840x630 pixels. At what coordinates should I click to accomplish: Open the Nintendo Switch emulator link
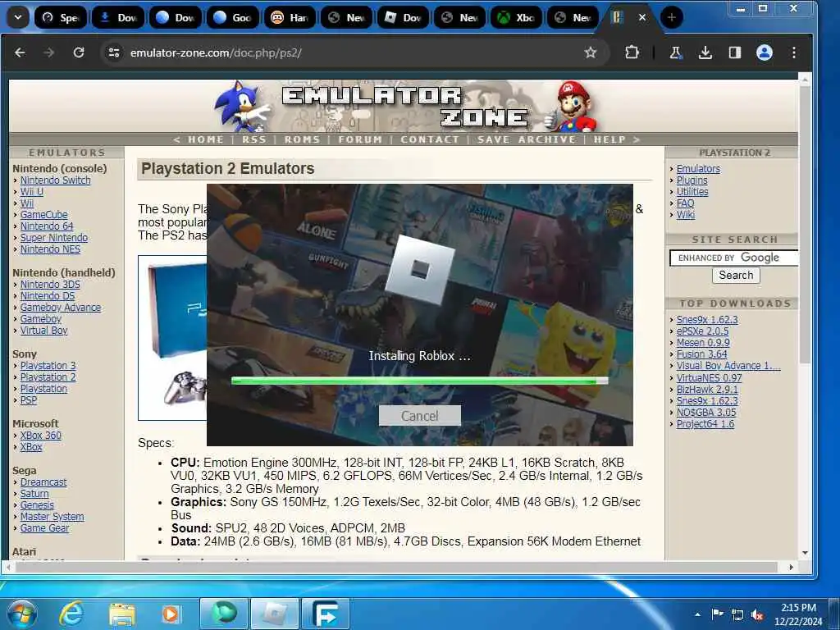pyautogui.click(x=56, y=180)
